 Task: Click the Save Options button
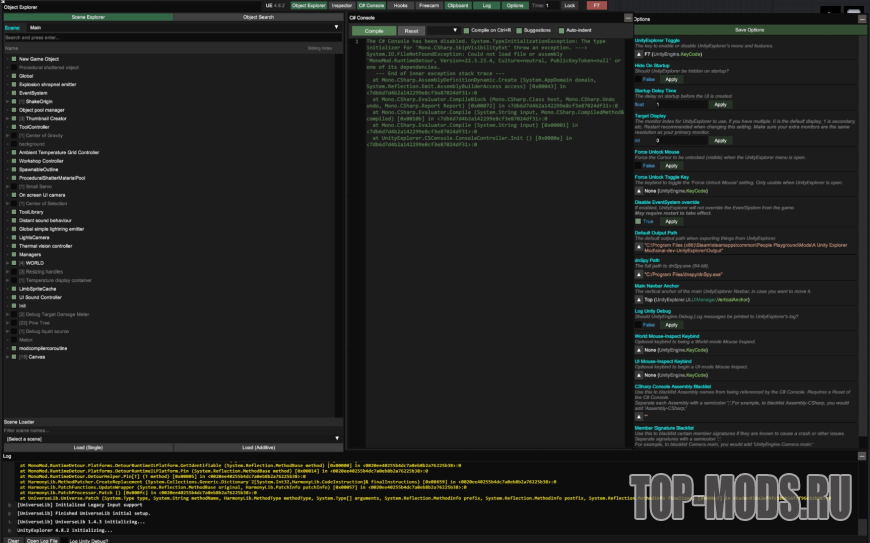(749, 30)
